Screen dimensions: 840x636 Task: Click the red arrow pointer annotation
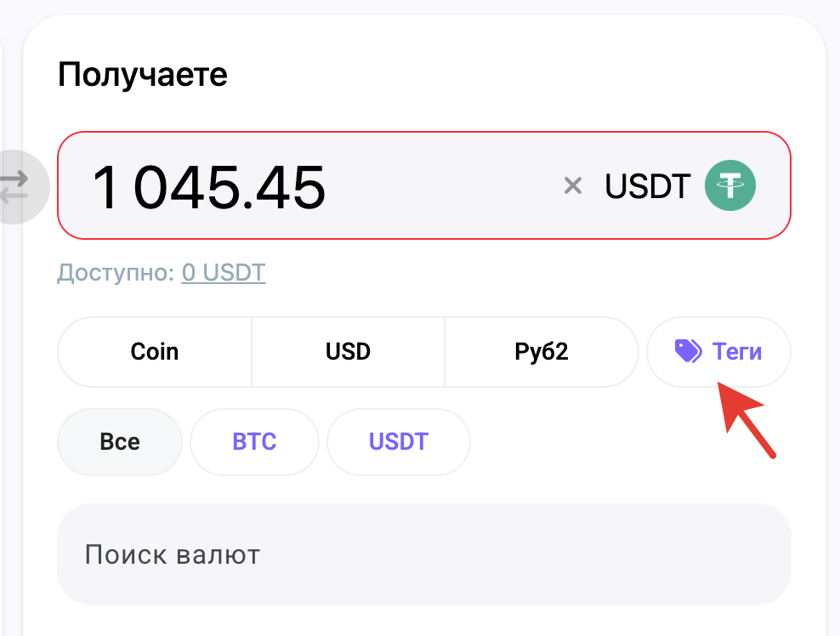(746, 419)
